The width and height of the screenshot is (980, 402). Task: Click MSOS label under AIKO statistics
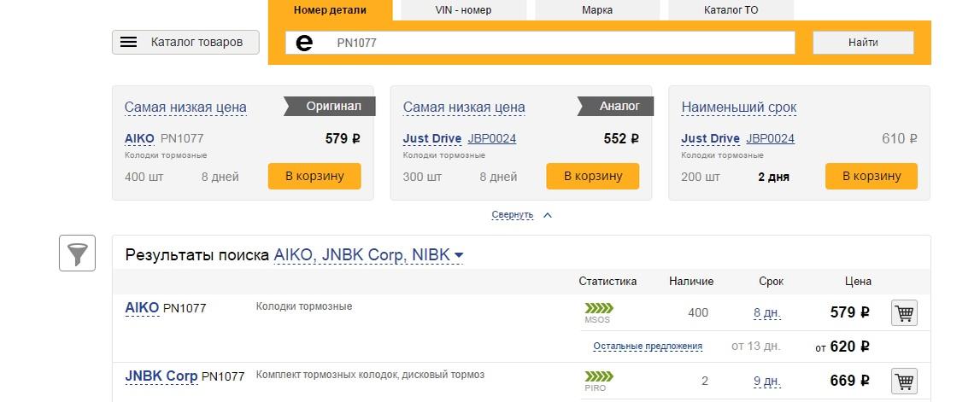point(597,319)
